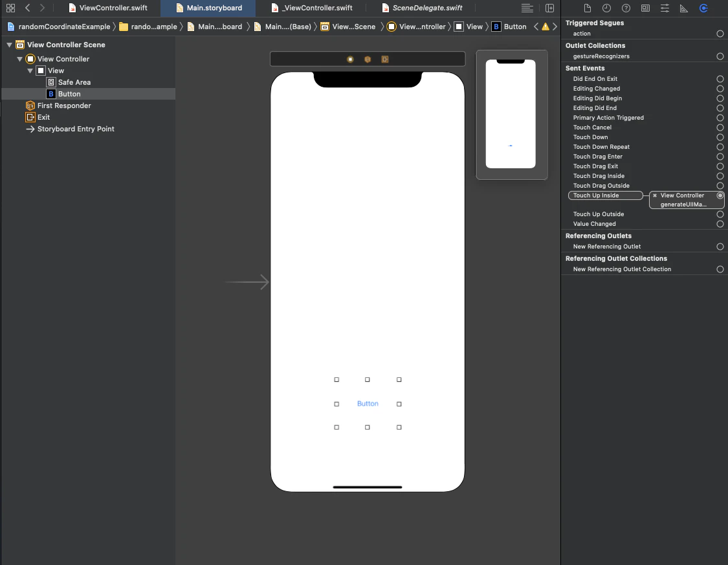
Task: Switch to SceneDelegate.swift tab
Action: point(421,8)
